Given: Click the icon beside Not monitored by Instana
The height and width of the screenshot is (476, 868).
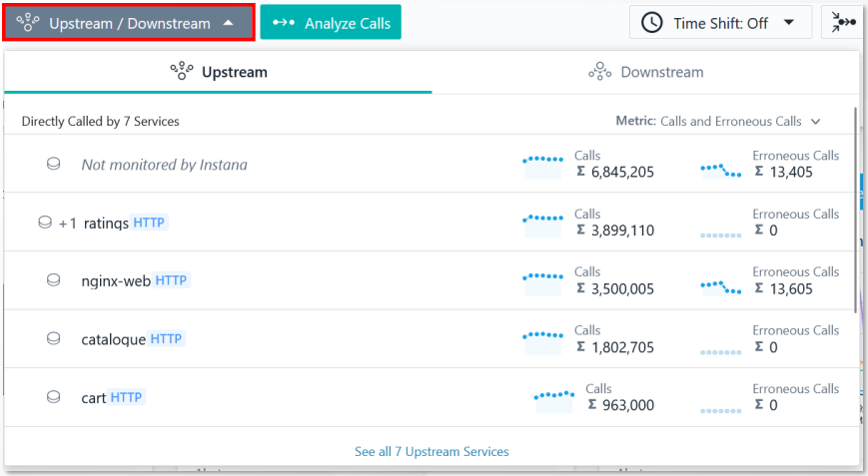Looking at the screenshot, I should (53, 164).
